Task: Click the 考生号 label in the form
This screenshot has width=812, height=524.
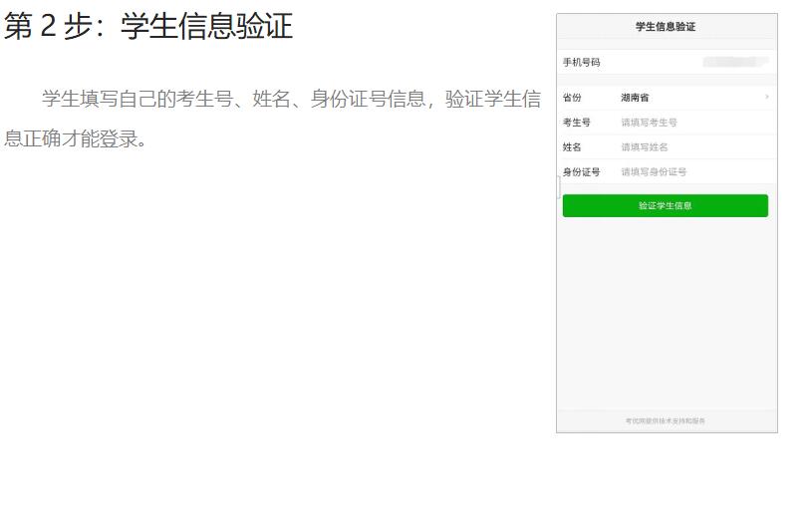Action: [x=576, y=123]
